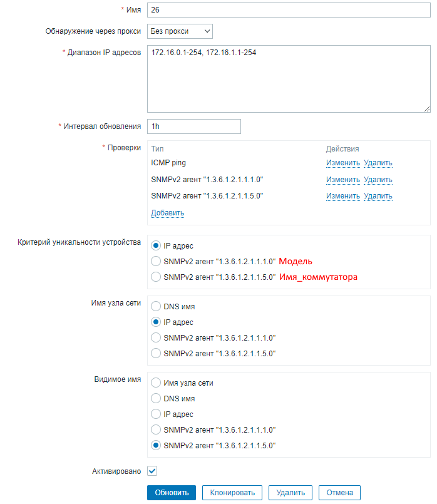This screenshot has width=437, height=504.
Task: Click the update interval field
Action: [x=193, y=126]
